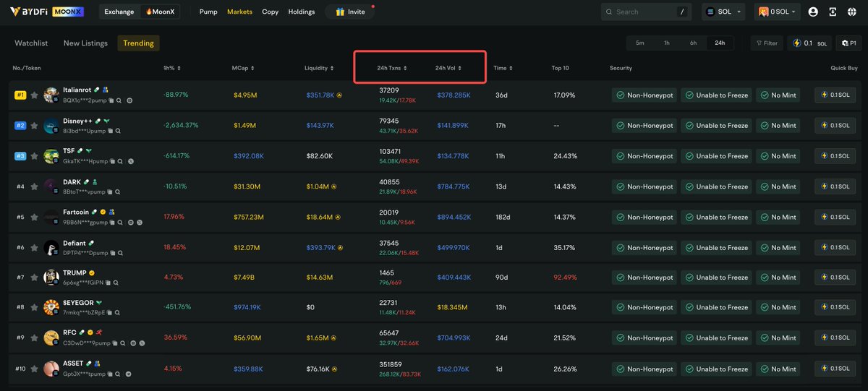Click search icon next to Italianrot address

tap(119, 100)
